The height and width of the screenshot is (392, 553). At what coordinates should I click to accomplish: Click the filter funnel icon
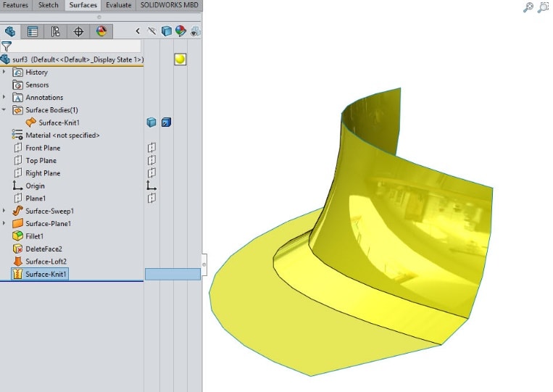coord(7,46)
